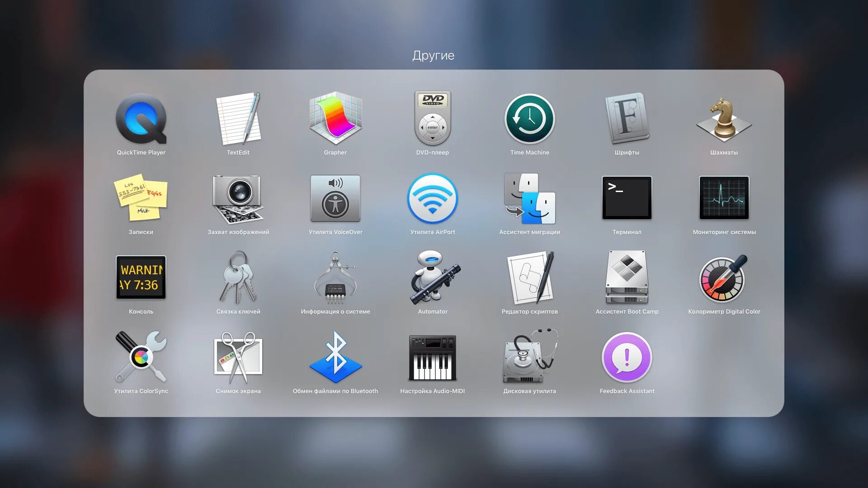
Task: Open Дисковая утилита
Action: point(530,357)
